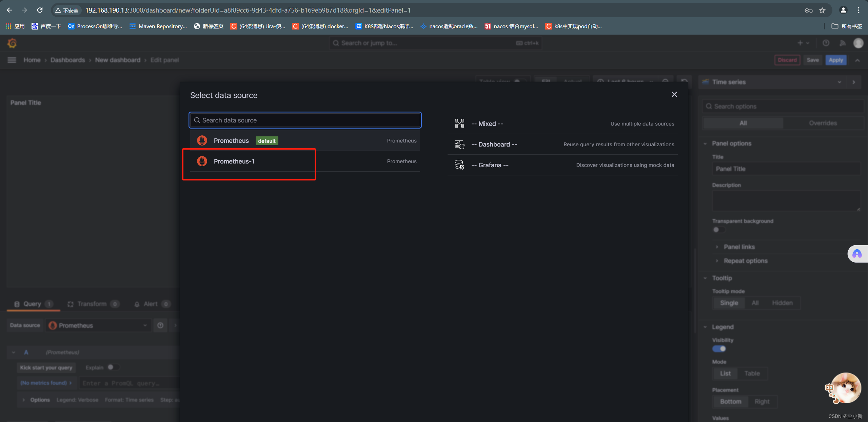
Task: Open the No metrics found selector
Action: (46, 383)
